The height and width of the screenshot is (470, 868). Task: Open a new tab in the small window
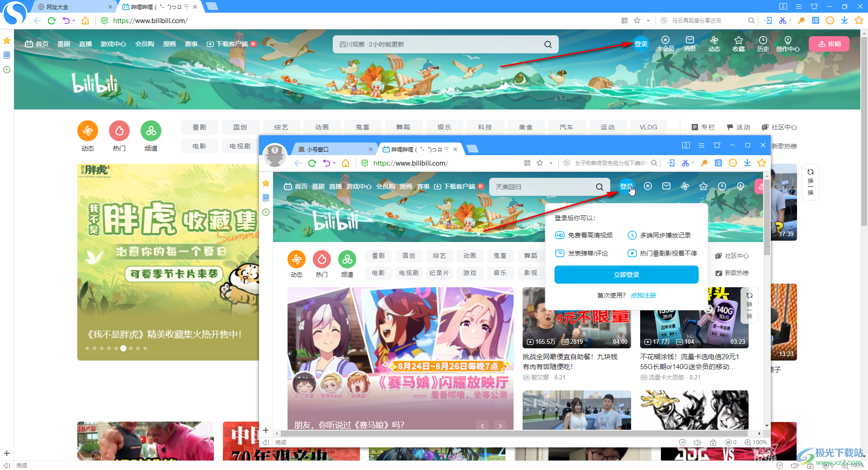click(472, 149)
